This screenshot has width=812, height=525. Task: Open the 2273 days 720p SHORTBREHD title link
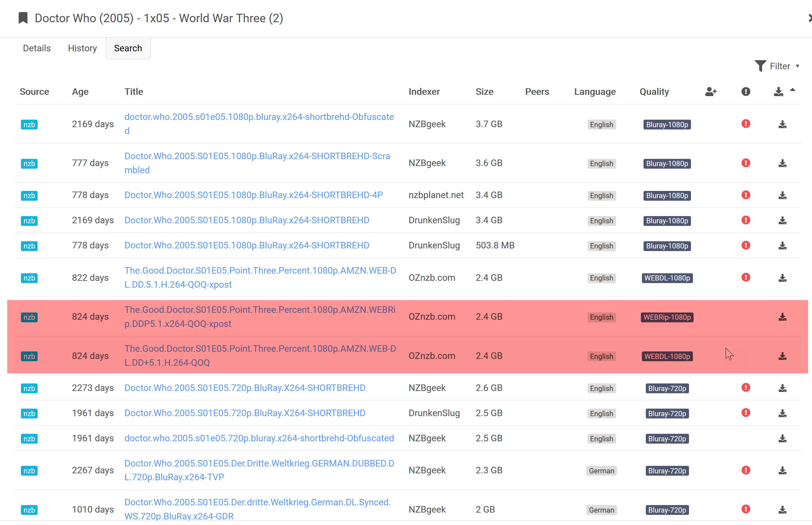pos(245,388)
